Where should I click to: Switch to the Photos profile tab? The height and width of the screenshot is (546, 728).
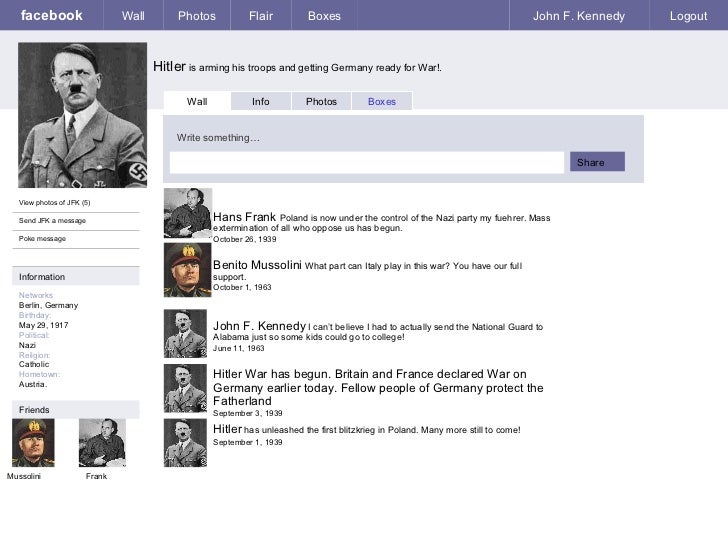321,101
